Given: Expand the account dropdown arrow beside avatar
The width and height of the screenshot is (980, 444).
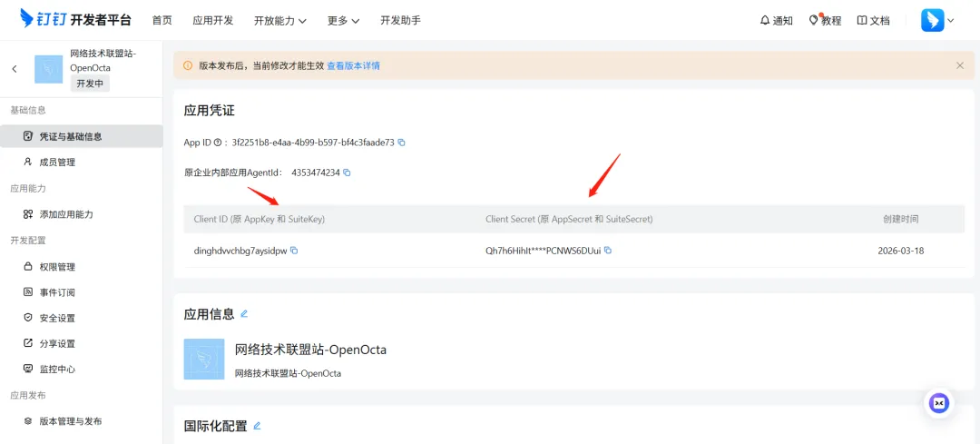Looking at the screenshot, I should click(951, 20).
